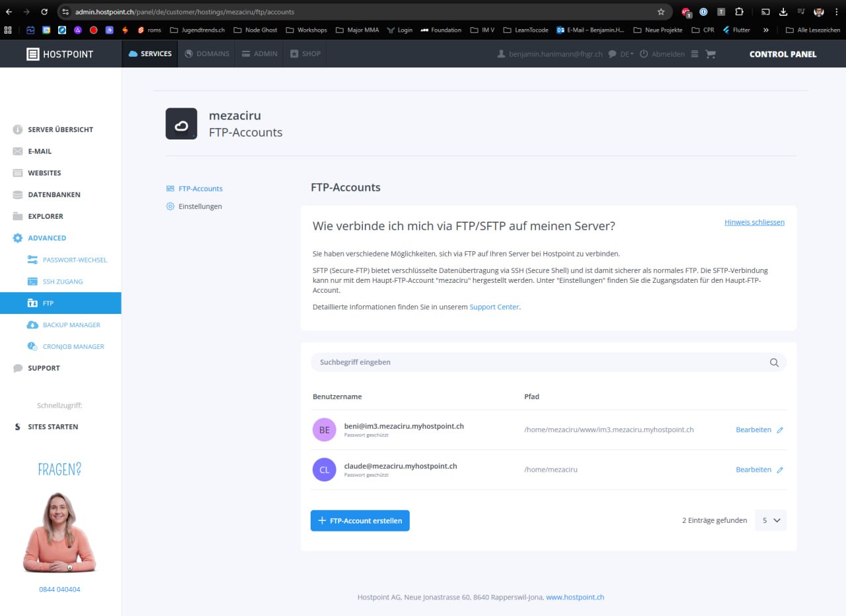Click the search magnifier icon
This screenshot has width=846, height=616.
774,362
